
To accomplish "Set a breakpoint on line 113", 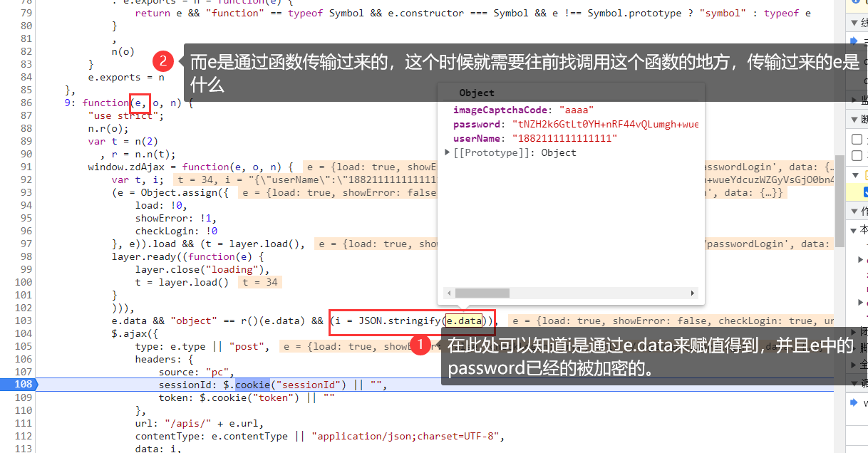I will pyautogui.click(x=23, y=448).
